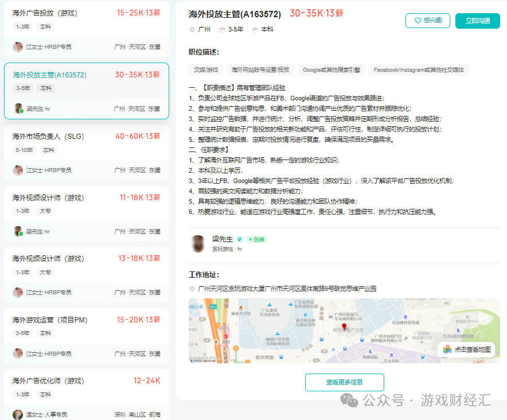
Task: Expand details via 查看更多信息 button
Action: click(x=344, y=382)
